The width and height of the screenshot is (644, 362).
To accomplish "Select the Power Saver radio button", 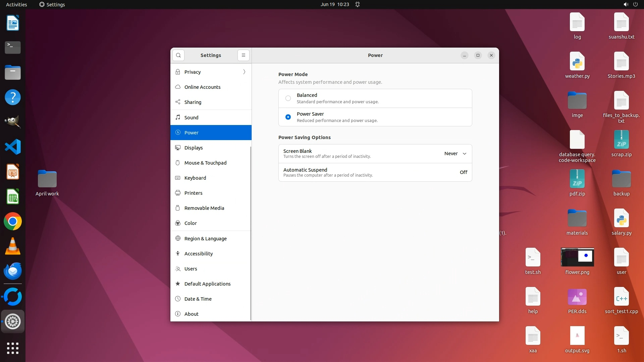I will click(x=288, y=117).
